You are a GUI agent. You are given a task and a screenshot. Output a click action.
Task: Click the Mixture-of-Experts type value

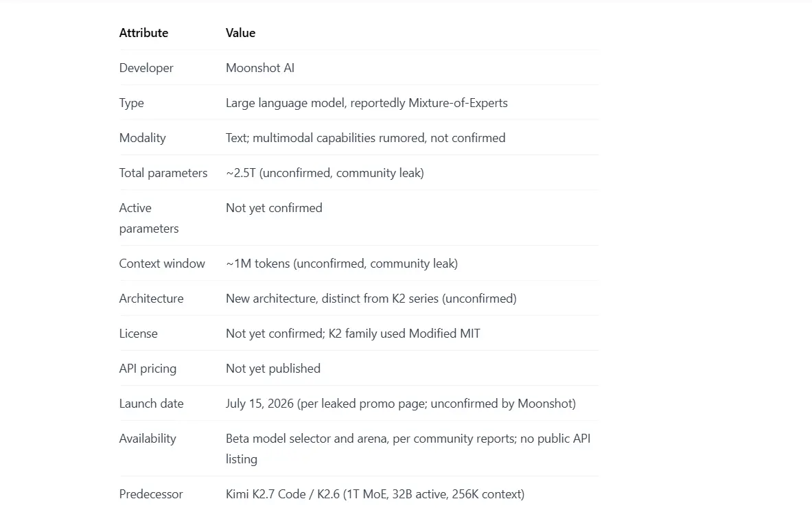click(x=367, y=103)
